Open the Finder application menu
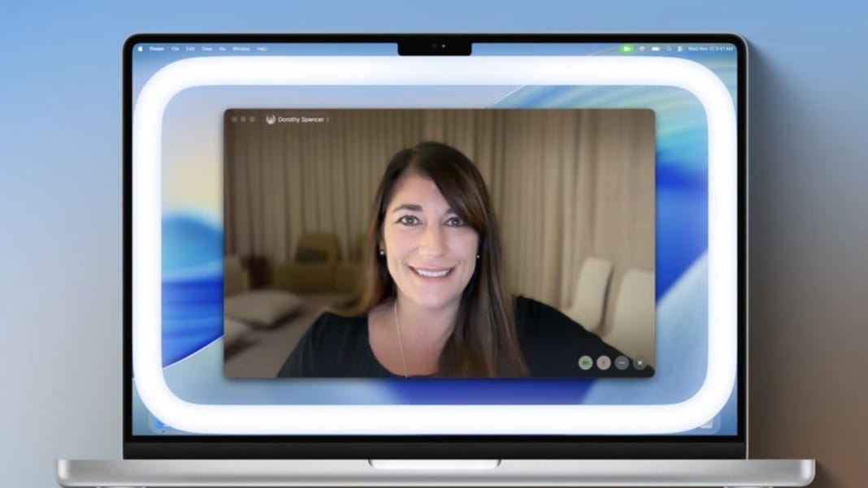Viewport: 868px width, 488px height. pyautogui.click(x=158, y=48)
